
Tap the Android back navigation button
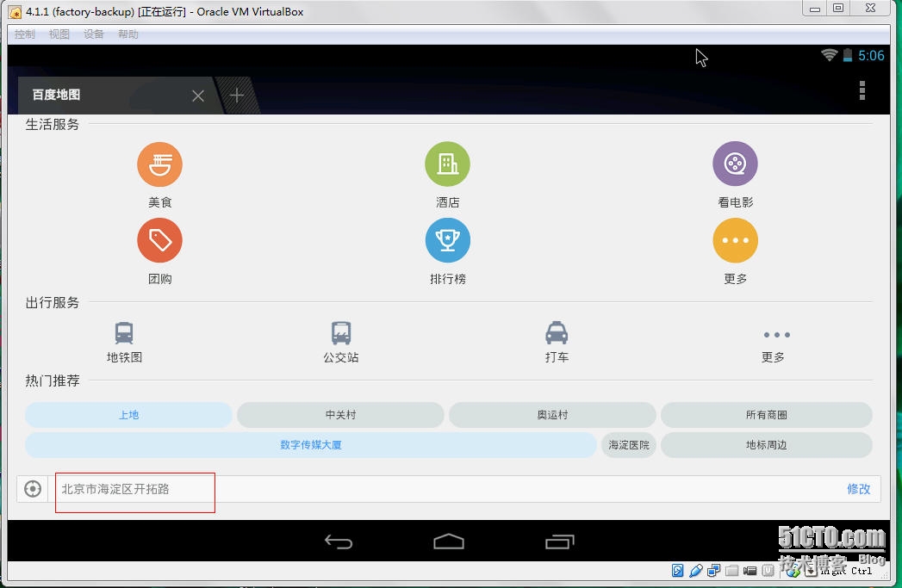(x=339, y=542)
